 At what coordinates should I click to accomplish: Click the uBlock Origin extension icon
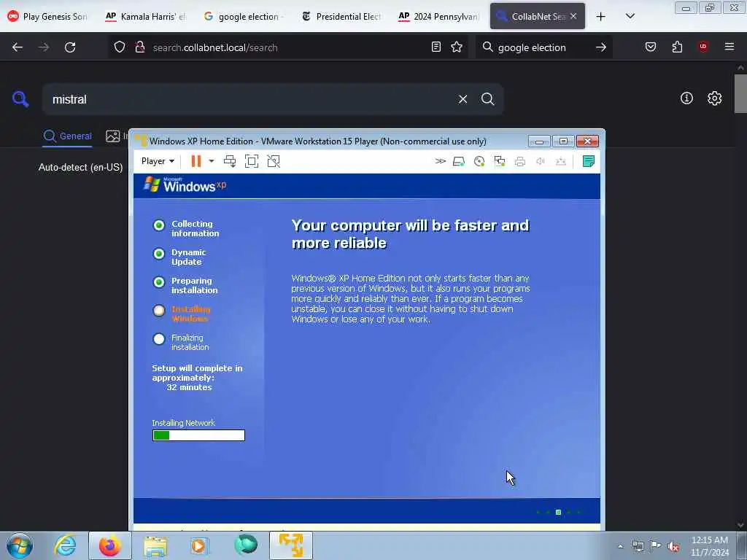click(703, 47)
